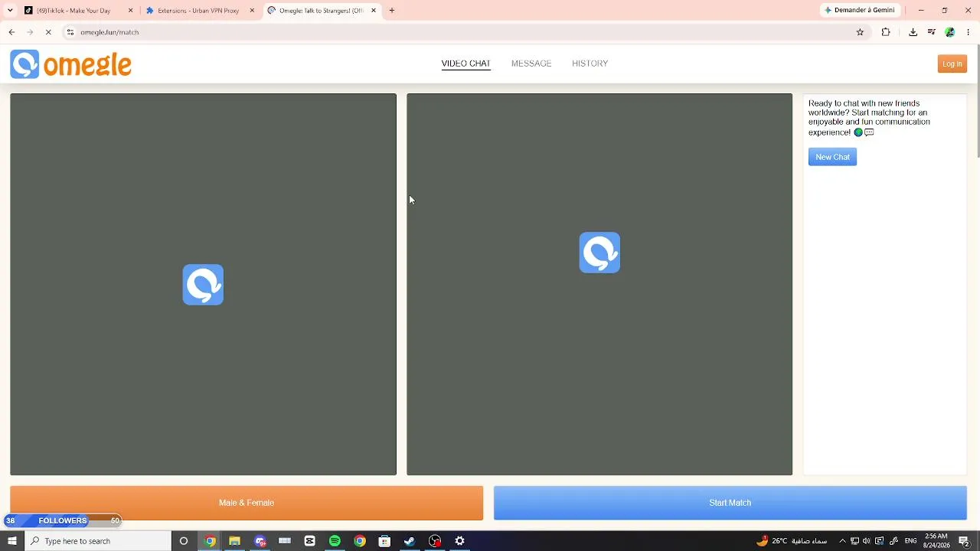This screenshot has width=980, height=551.
Task: Click the Demander à Gemini button
Action: (860, 10)
